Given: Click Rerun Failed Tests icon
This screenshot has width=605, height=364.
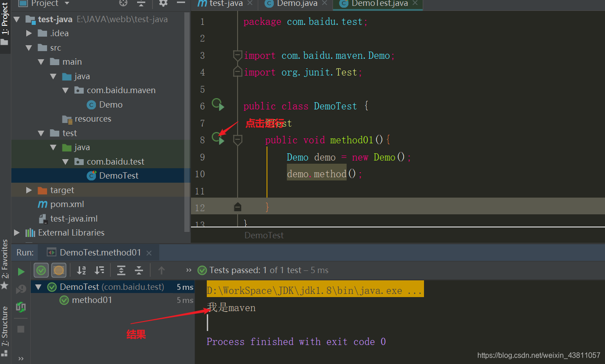Looking at the screenshot, I should (x=21, y=289).
